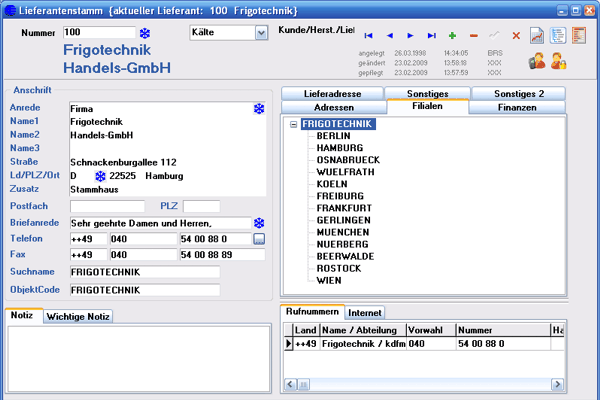Collapse the FRIGOTECHNIK tree node
Screen dimensions: 600x400
293,124
